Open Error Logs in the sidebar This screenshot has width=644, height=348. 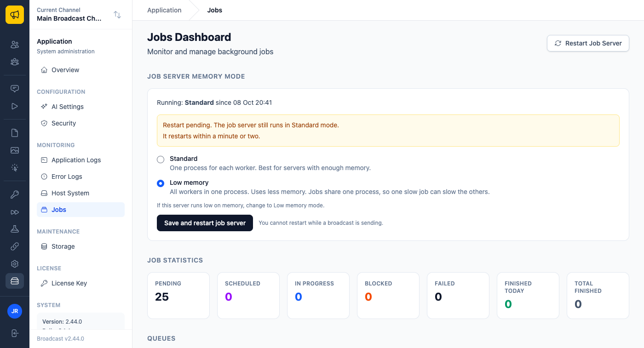tap(80, 177)
